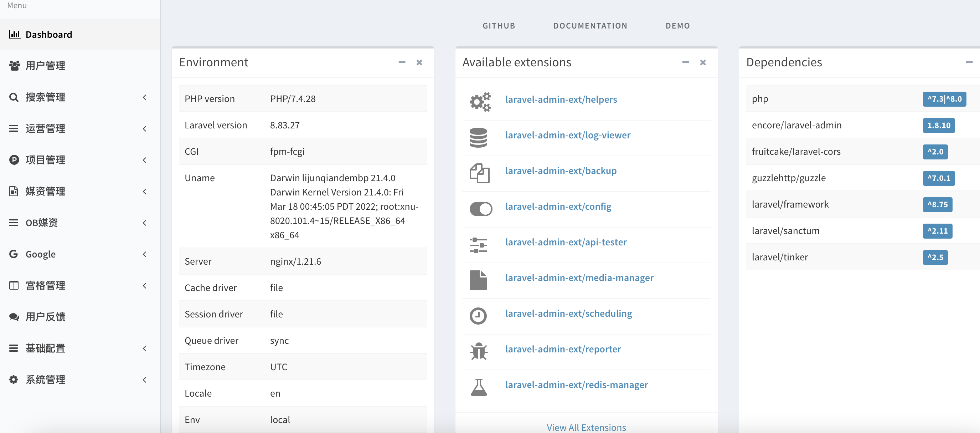Open the Dashboard bar chart icon
The image size is (980, 433).
[15, 34]
